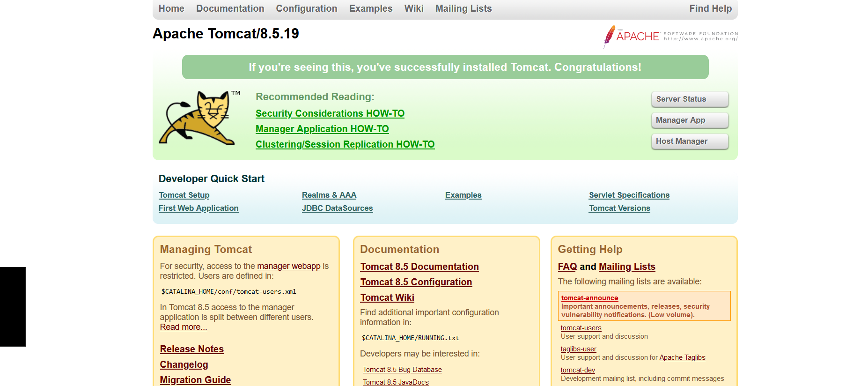Read Security Considerations HOW-TO
This screenshot has height=386, width=868.
(x=330, y=113)
